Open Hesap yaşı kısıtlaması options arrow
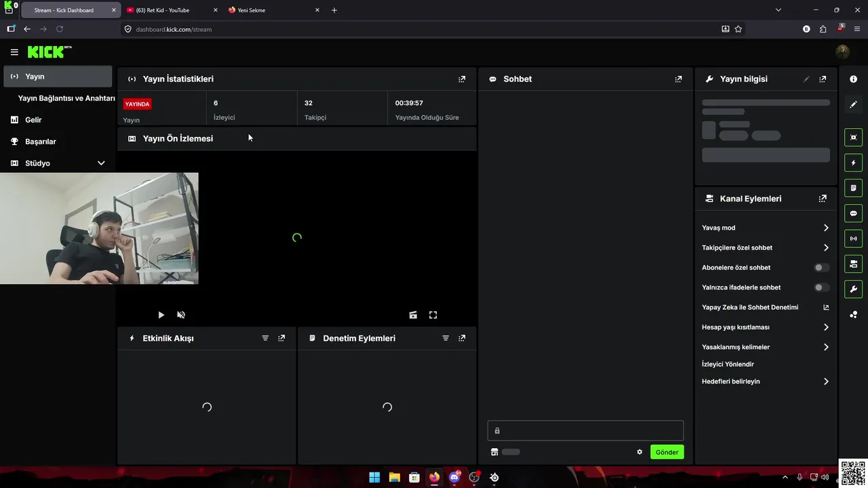The image size is (868, 488). (826, 327)
